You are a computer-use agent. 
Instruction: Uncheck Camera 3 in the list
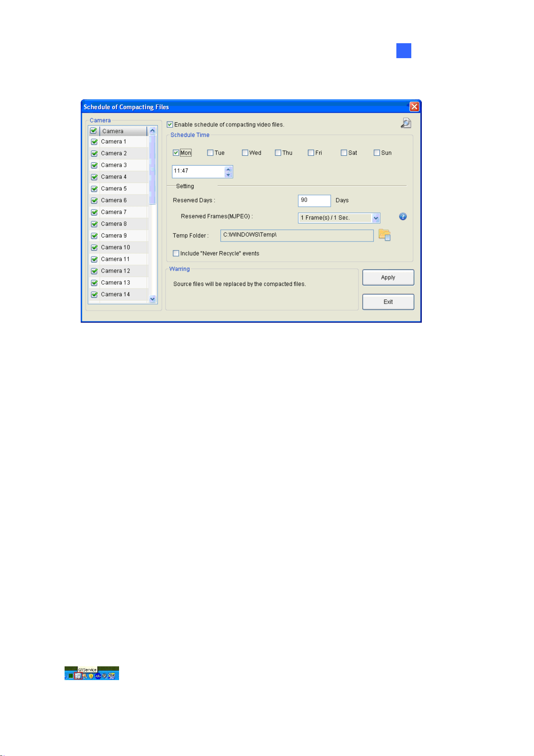coord(94,165)
